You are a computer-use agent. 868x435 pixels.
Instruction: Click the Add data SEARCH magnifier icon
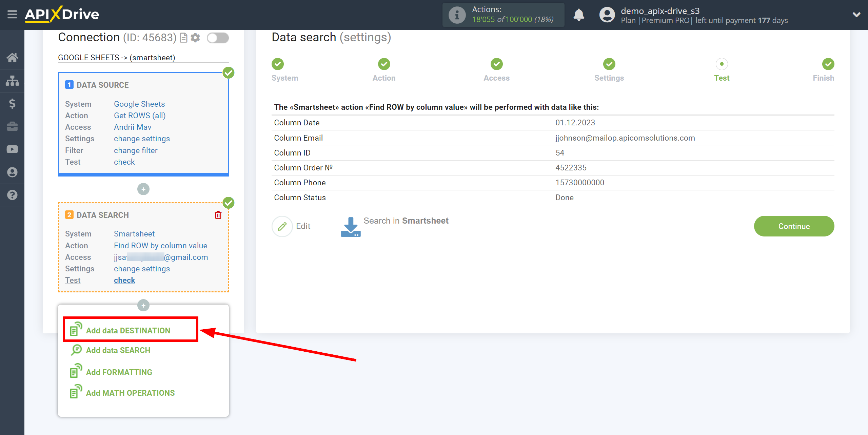pos(76,350)
